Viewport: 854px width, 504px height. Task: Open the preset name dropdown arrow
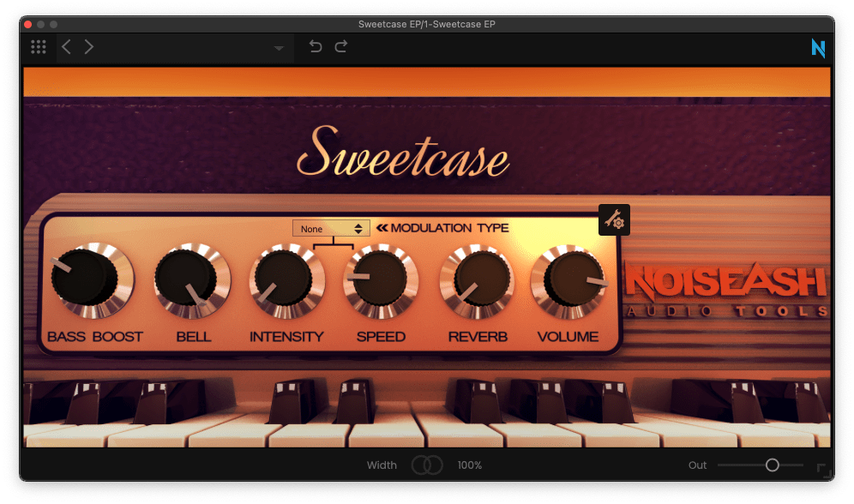(x=279, y=49)
